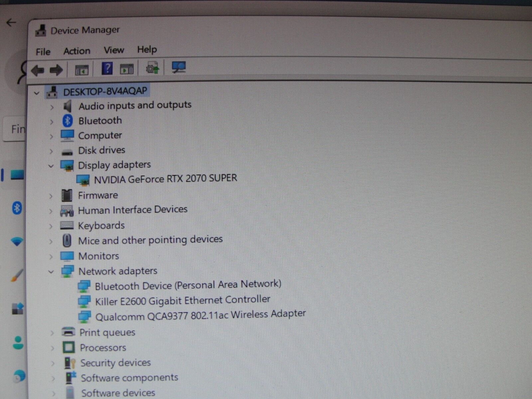Click the Display adapters category icon
Image resolution: width=532 pixels, height=399 pixels.
point(67,165)
